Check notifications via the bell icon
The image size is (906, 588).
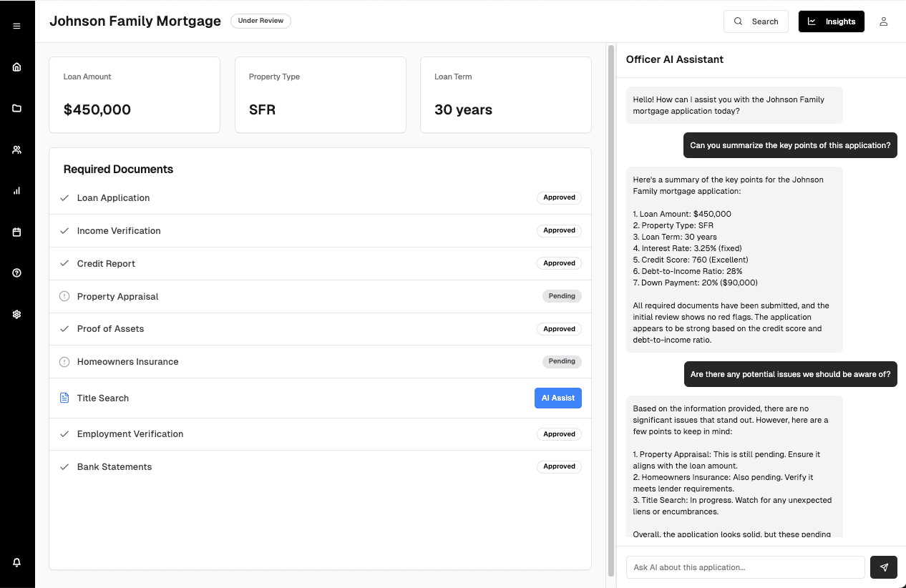click(16, 562)
